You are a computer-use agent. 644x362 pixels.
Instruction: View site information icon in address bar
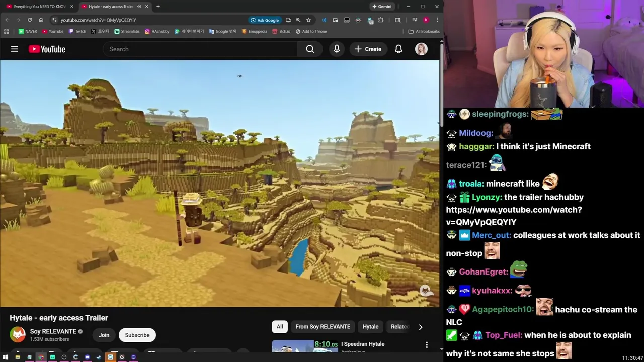[54, 20]
